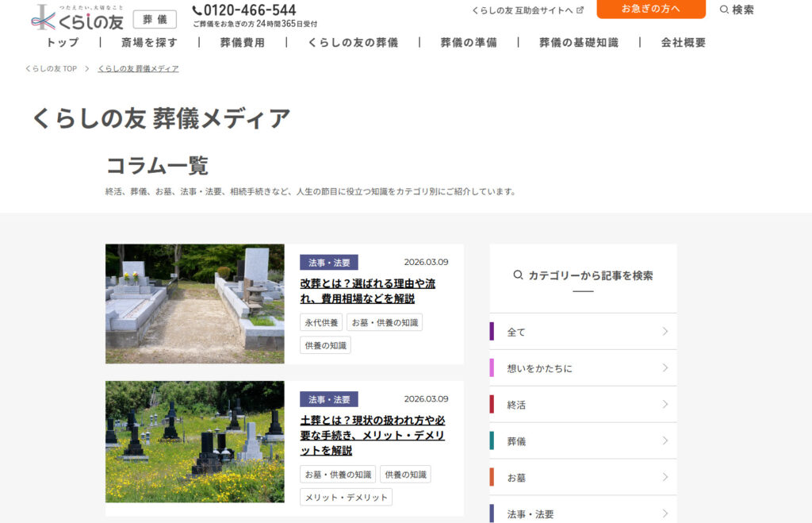Viewport: 812px width, 523px height.
Task: Click the くらしの友 logo in the header
Action: click(x=77, y=17)
